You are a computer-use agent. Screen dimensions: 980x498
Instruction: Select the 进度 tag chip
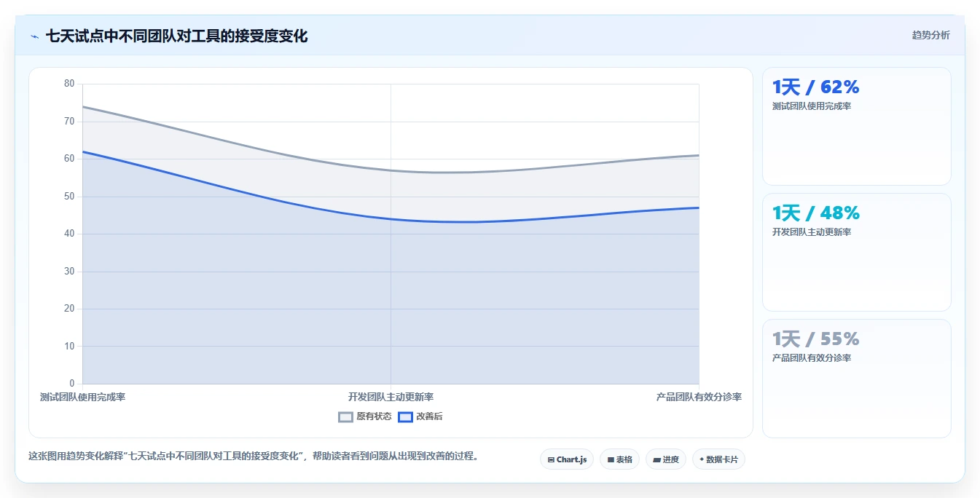click(x=666, y=459)
